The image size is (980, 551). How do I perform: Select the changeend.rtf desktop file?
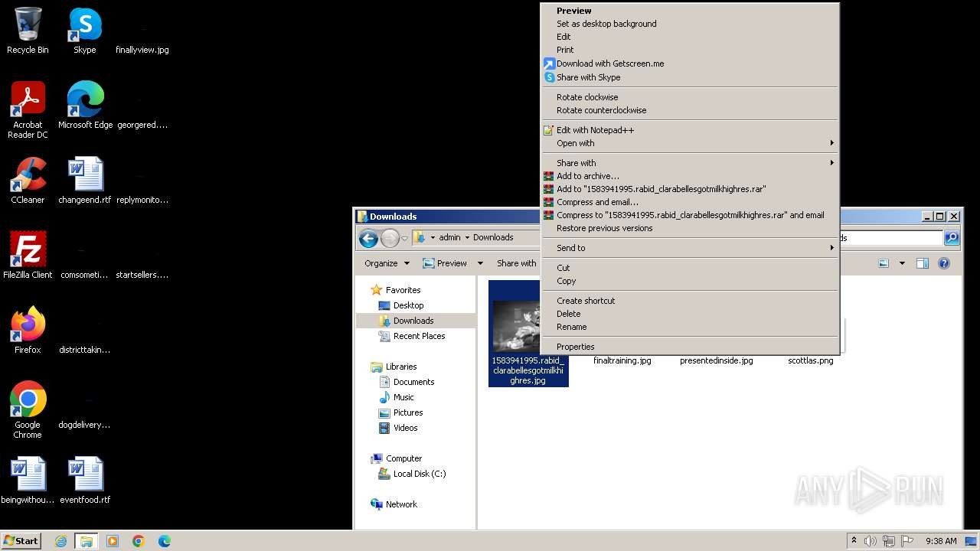(85, 181)
